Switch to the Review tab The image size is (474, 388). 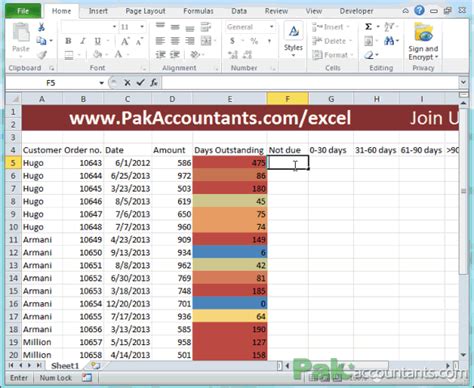[x=276, y=11]
